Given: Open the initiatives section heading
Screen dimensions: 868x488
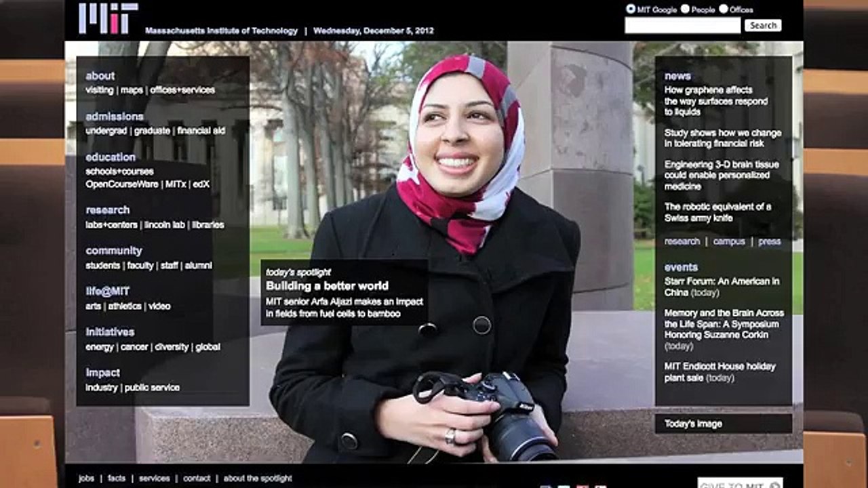Looking at the screenshot, I should 110,332.
